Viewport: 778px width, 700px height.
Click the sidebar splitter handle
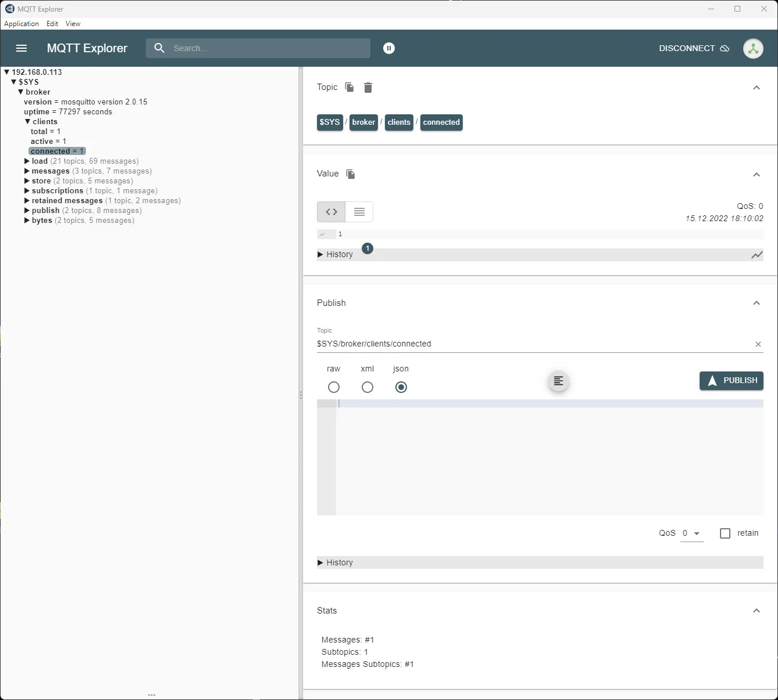click(x=301, y=395)
